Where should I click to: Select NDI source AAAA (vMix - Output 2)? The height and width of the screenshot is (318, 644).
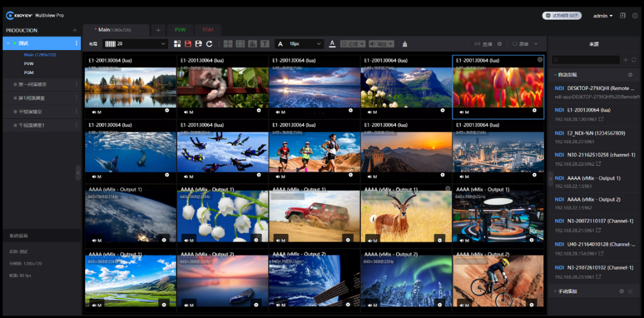[x=595, y=203]
